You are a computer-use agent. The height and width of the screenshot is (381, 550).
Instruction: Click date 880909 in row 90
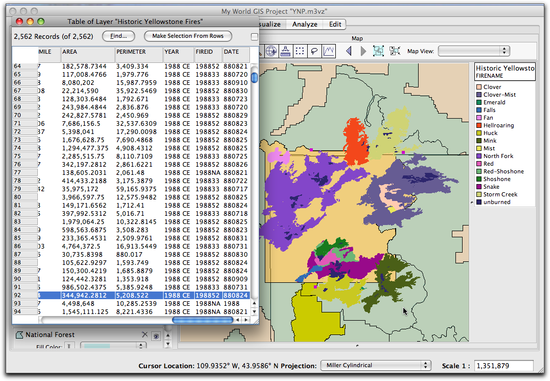235,279
